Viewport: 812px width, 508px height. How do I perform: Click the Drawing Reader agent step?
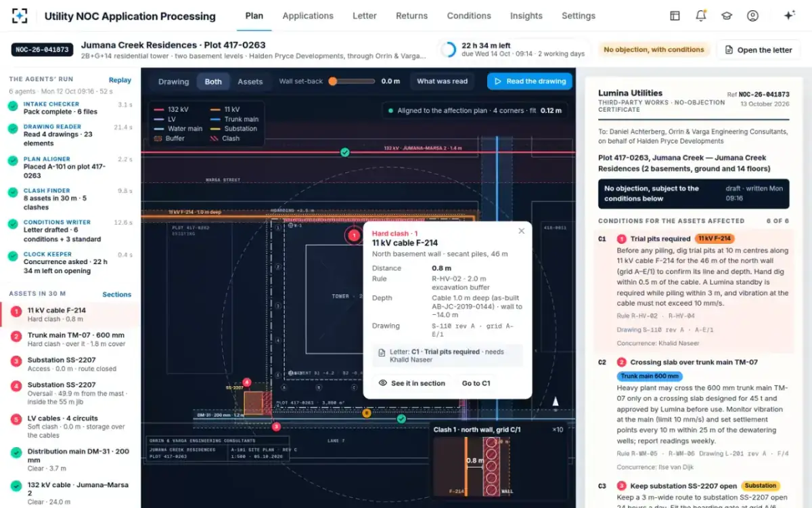tap(70, 135)
